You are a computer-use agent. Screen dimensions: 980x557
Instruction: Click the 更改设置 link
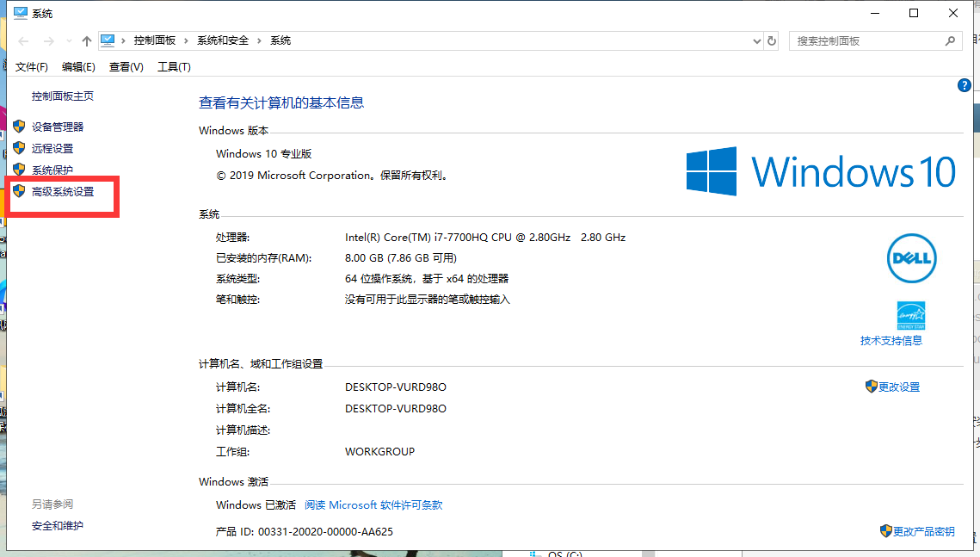click(x=900, y=387)
